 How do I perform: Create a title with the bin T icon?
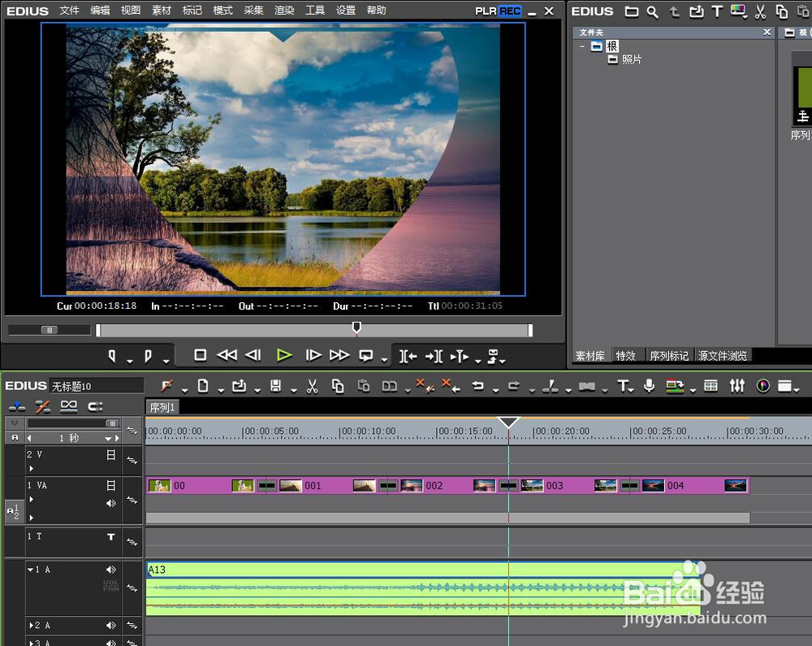click(x=717, y=12)
